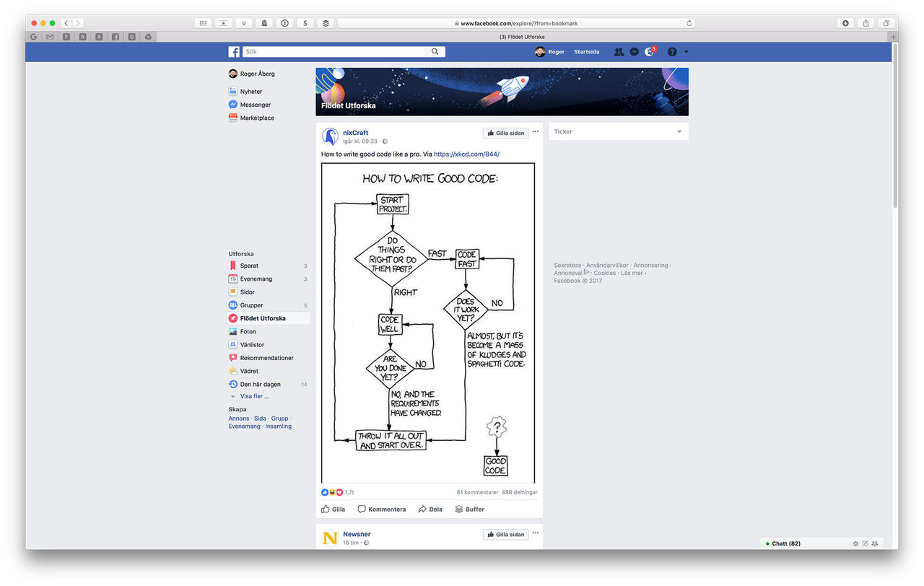Click Insamling link under Skapa

(x=279, y=427)
